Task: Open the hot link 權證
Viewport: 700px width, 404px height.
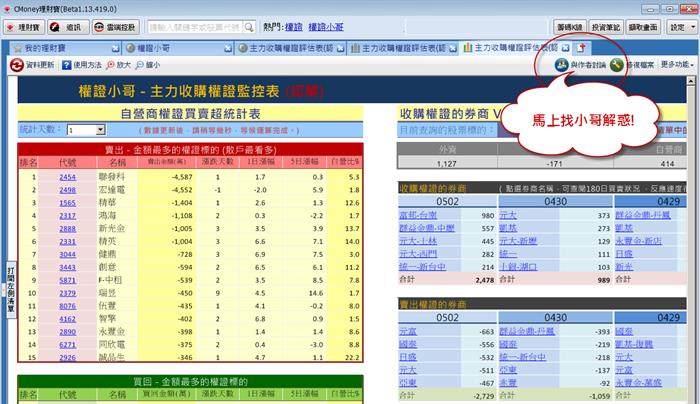Action: click(294, 27)
